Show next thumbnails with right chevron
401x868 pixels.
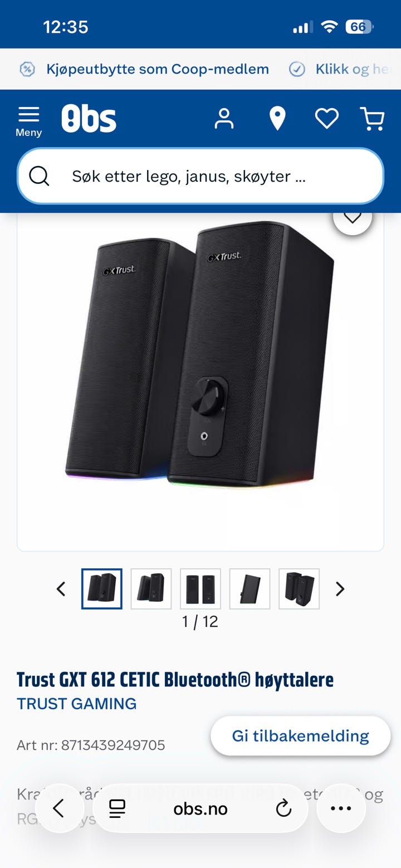[340, 589]
